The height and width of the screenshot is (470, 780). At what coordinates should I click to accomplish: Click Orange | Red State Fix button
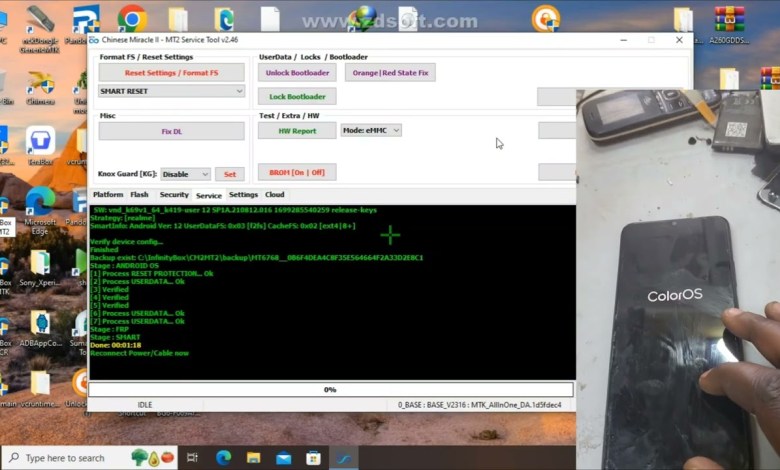tap(390, 73)
